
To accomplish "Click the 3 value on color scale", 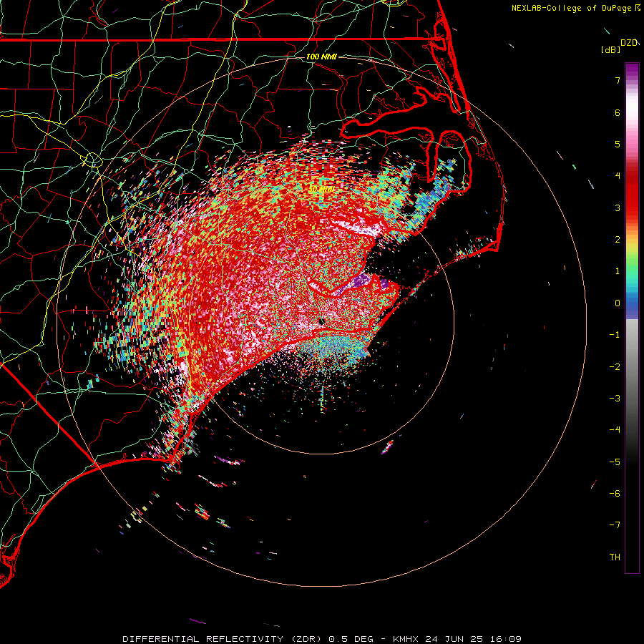I will tap(618, 208).
